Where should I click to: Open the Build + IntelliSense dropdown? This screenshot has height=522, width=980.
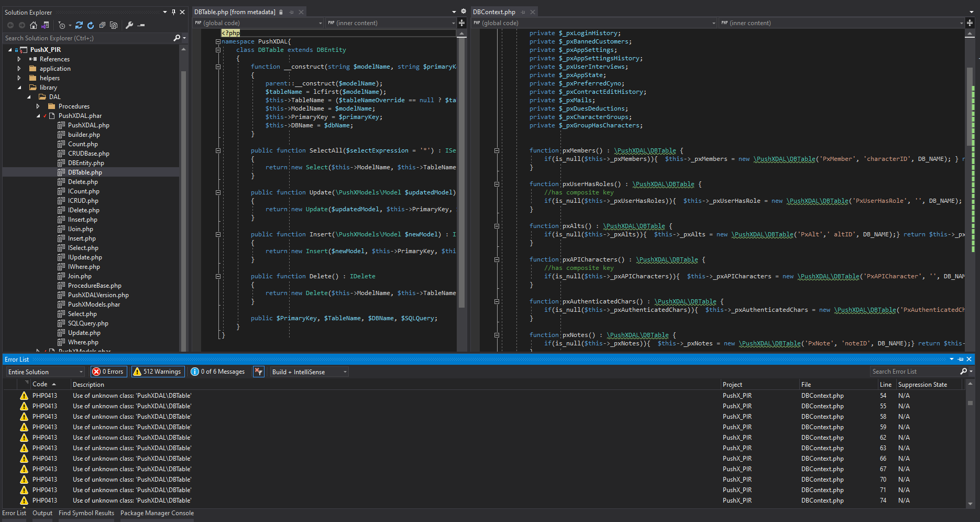[x=309, y=372]
